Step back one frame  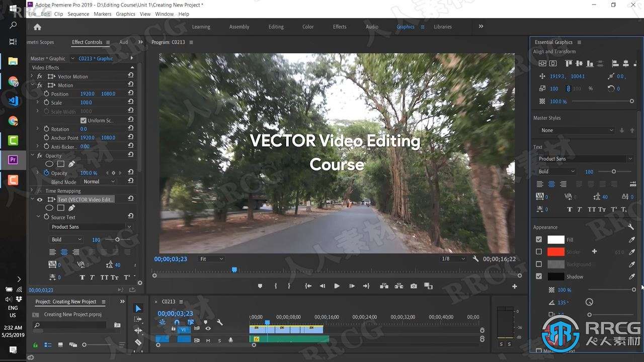coord(323,286)
